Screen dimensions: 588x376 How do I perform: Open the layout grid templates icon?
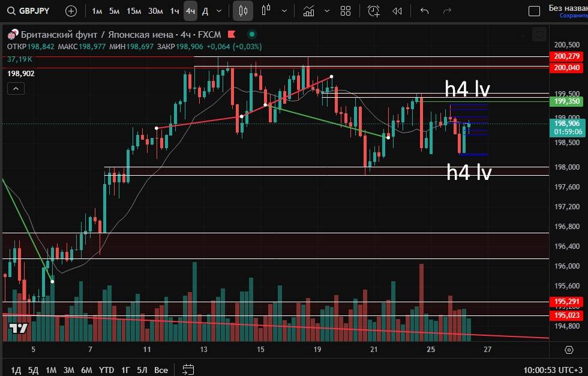[x=346, y=11]
